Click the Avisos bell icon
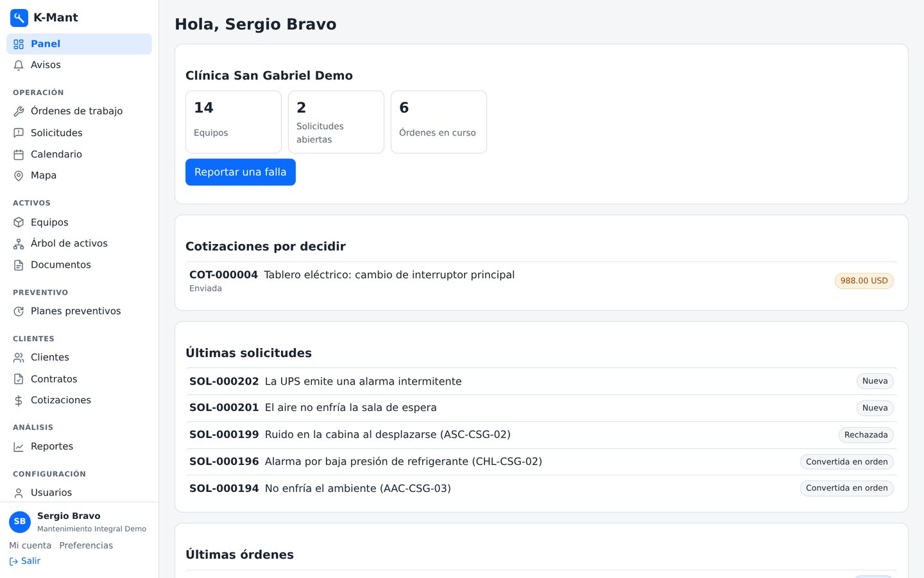Image resolution: width=924 pixels, height=578 pixels. pos(19,66)
